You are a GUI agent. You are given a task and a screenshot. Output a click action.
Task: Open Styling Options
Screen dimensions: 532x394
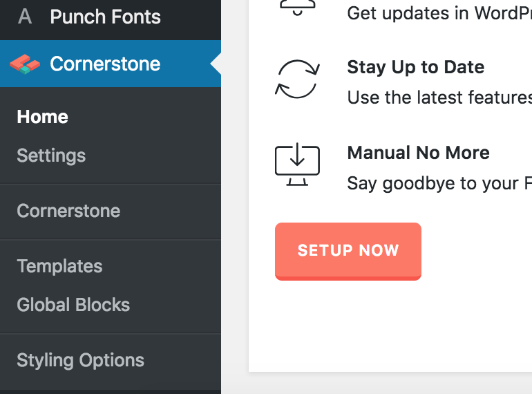pos(80,360)
